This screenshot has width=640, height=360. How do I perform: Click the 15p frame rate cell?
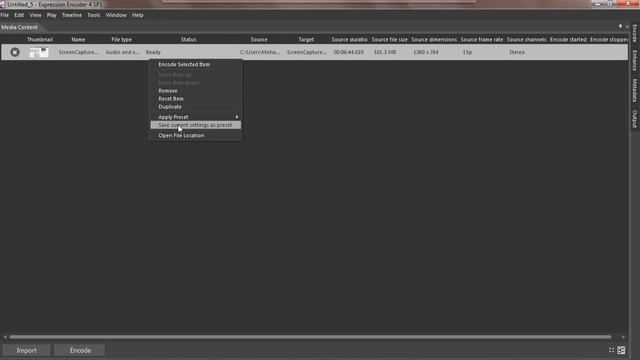[x=467, y=52]
